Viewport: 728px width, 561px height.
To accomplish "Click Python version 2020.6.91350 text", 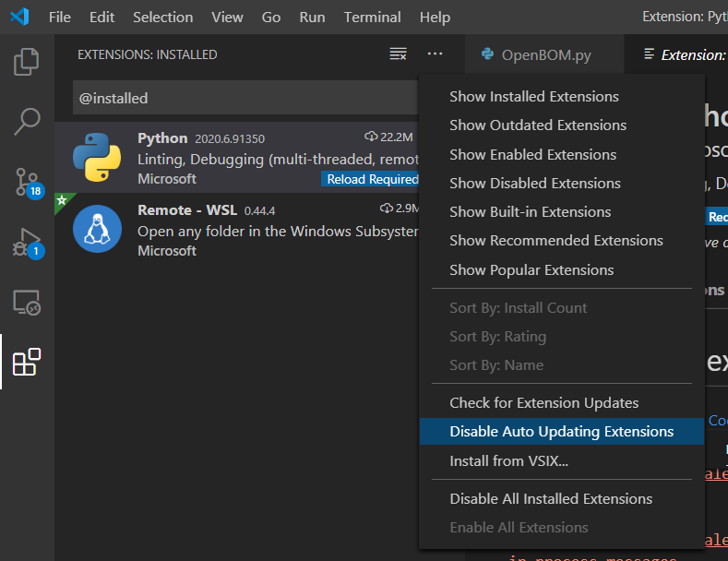I will point(230,138).
